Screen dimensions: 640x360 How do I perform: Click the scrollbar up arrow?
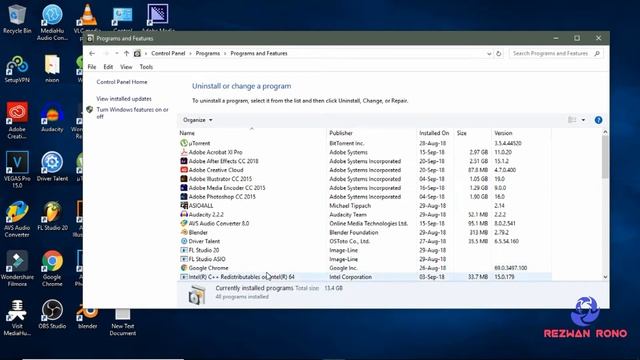pos(605,132)
